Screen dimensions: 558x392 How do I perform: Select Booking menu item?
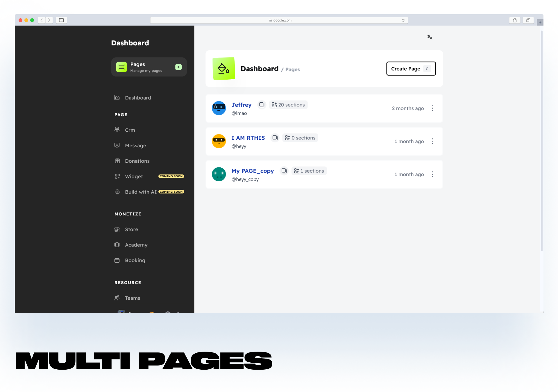point(135,260)
